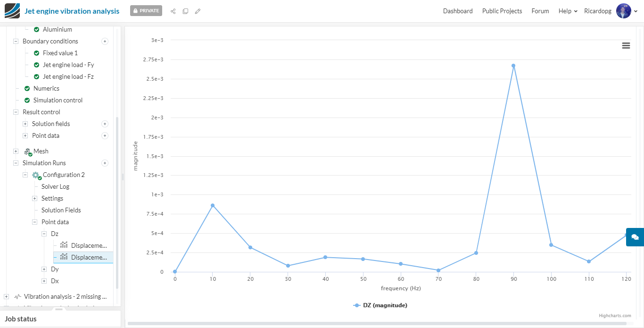Screen dimensions: 644x328
Task: Click the share project icon
Action: 173,11
